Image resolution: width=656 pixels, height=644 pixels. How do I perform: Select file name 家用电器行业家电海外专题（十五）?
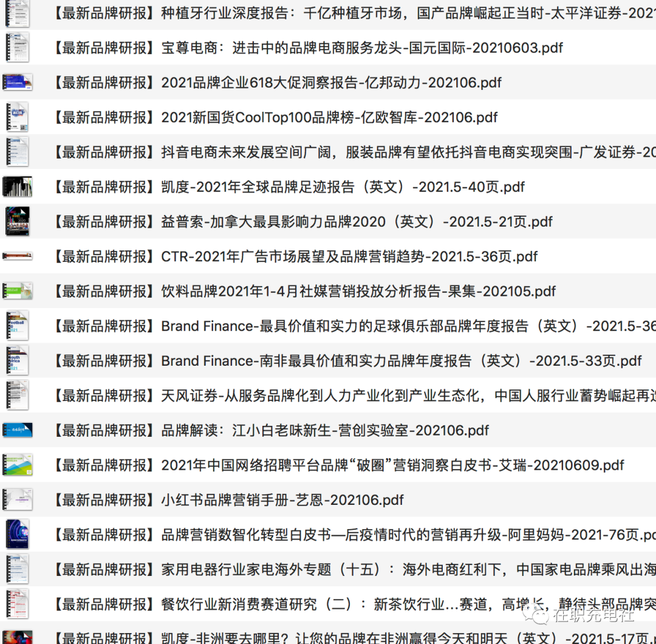coord(354,569)
